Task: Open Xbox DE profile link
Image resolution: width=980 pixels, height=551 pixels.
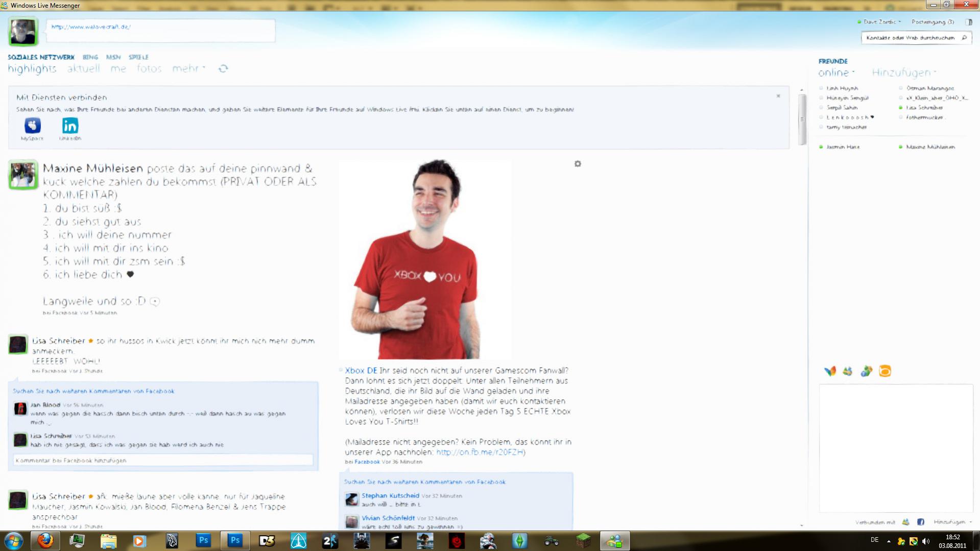Action: point(361,371)
